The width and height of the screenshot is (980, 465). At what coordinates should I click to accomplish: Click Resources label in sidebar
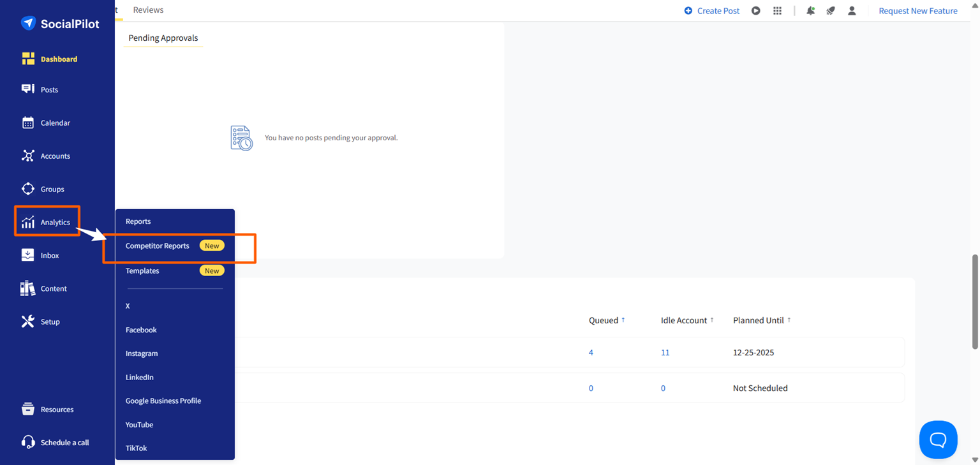click(x=57, y=410)
